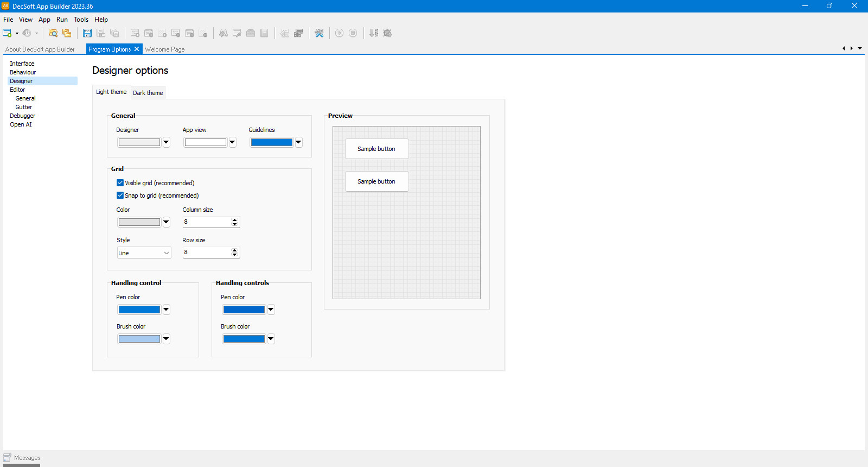Click the Guidelines blue color swatch

pyautogui.click(x=272, y=142)
